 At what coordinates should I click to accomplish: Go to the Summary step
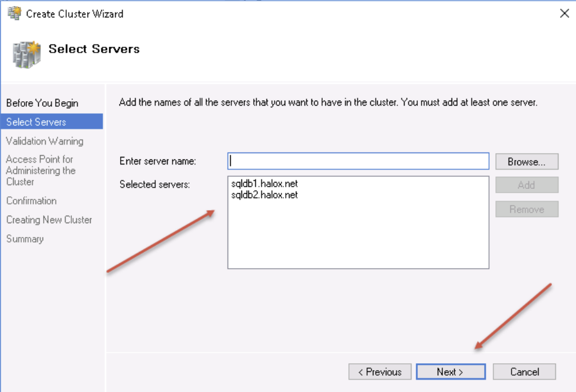pos(25,239)
